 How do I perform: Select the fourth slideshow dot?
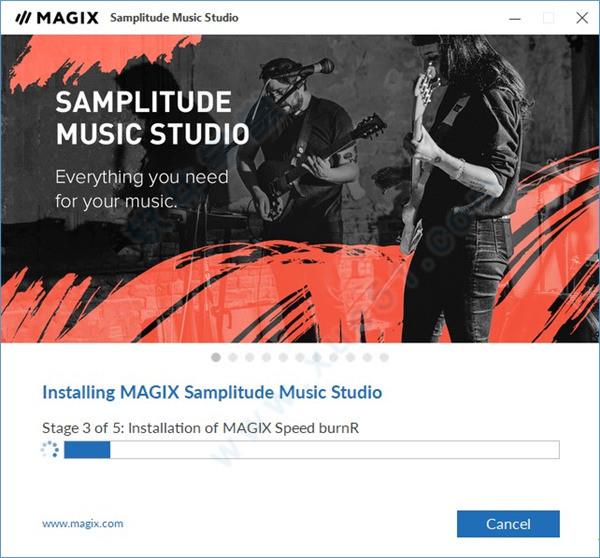click(266, 357)
